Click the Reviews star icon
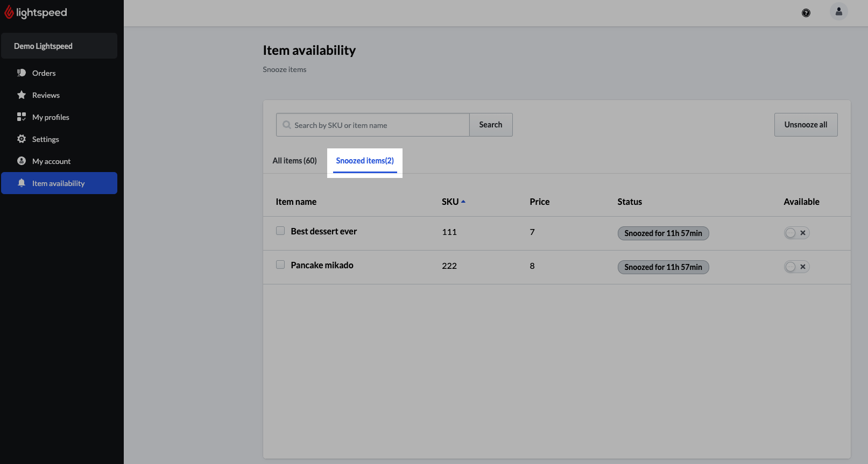This screenshot has height=464, width=868. click(x=22, y=95)
